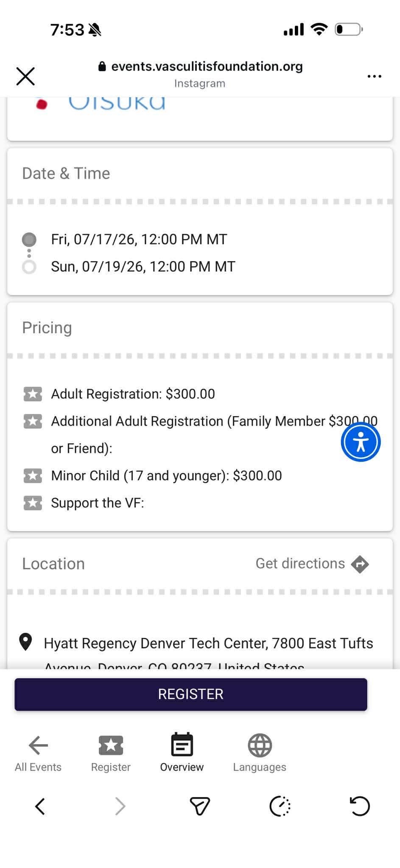Image resolution: width=400 pixels, height=868 pixels.
Task: Reload the page with refresh icon
Action: coord(360,806)
